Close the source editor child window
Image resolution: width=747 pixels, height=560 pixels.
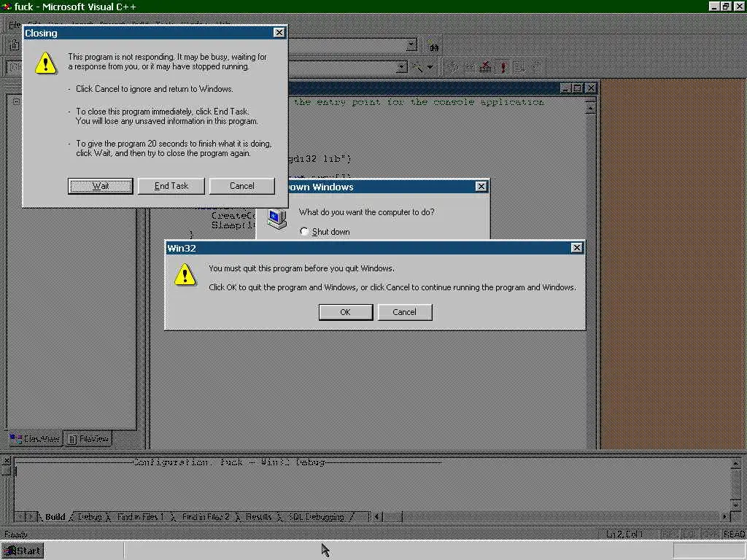590,88
